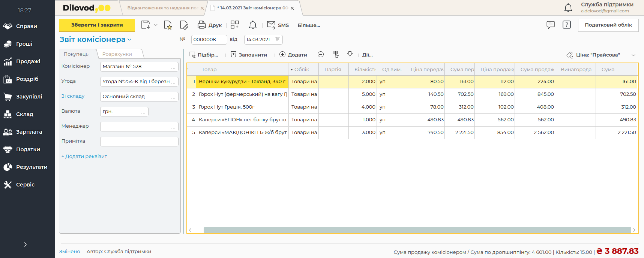Image resolution: width=644 pixels, height=258 pixels.
Task: Open the Ціна "Прайсова" dropdown arrow
Action: 633,55
